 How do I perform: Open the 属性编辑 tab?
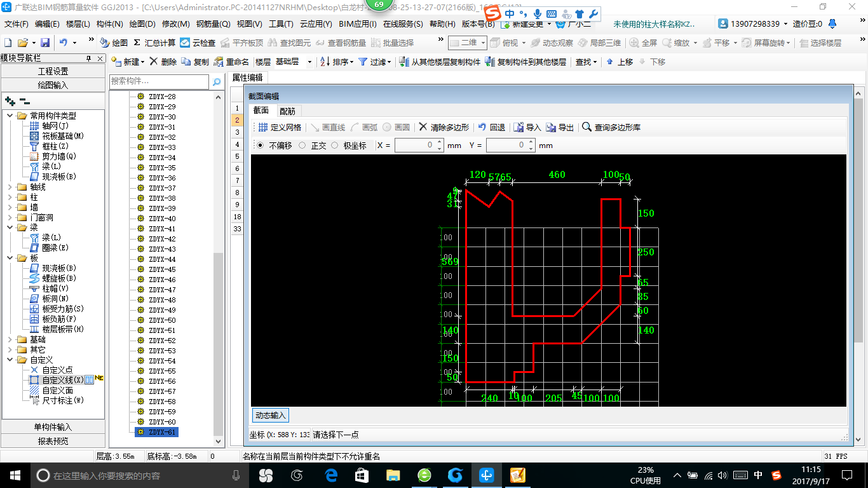247,78
